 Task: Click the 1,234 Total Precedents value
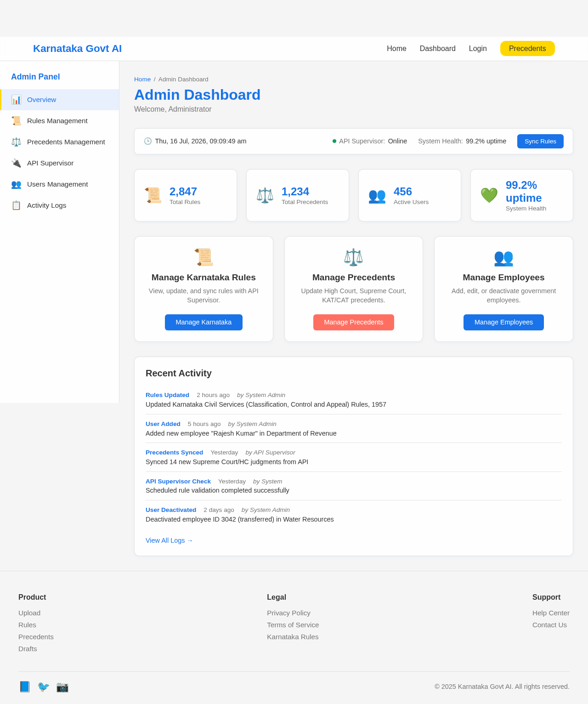pyautogui.click(x=295, y=192)
